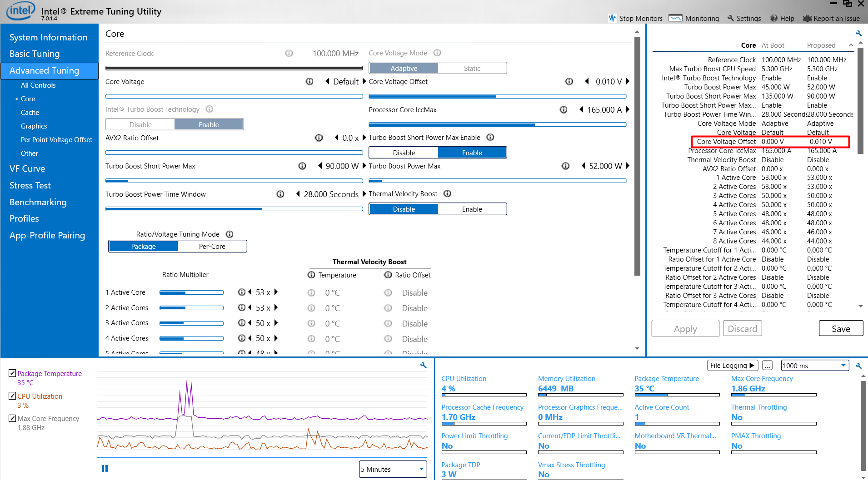Viewport: 868px width, 480px height.
Task: Select Static core voltage mode
Action: click(472, 68)
